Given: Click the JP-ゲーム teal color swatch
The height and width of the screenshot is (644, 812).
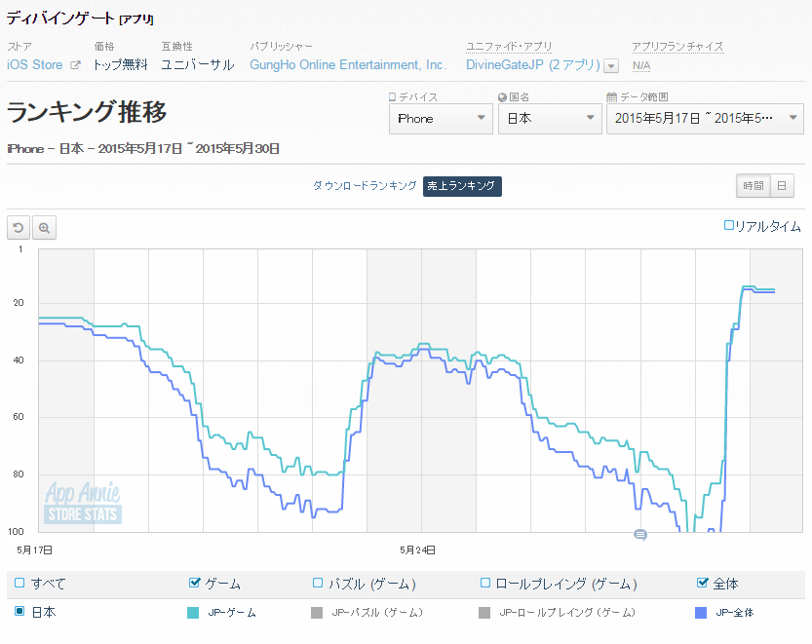Looking at the screenshot, I should pyautogui.click(x=193, y=613).
